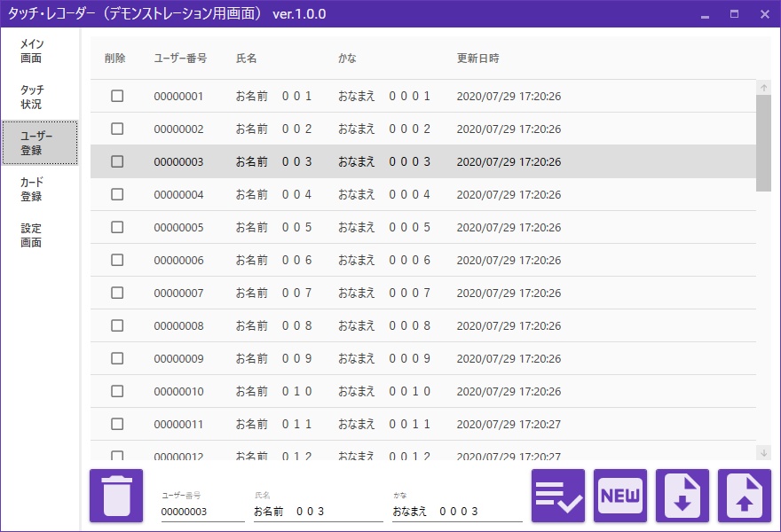This screenshot has width=781, height=532.
Task: Click the 氏名 input field at bottom
Action: point(319,511)
